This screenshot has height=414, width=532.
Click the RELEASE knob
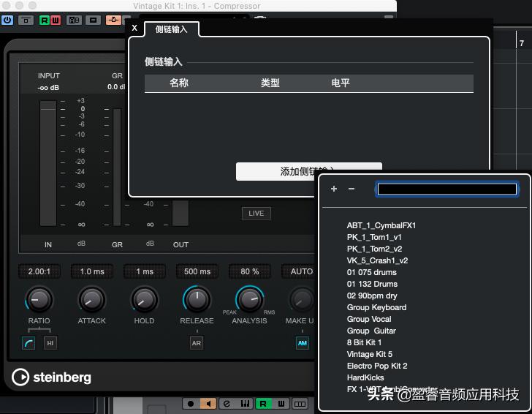[x=197, y=299]
